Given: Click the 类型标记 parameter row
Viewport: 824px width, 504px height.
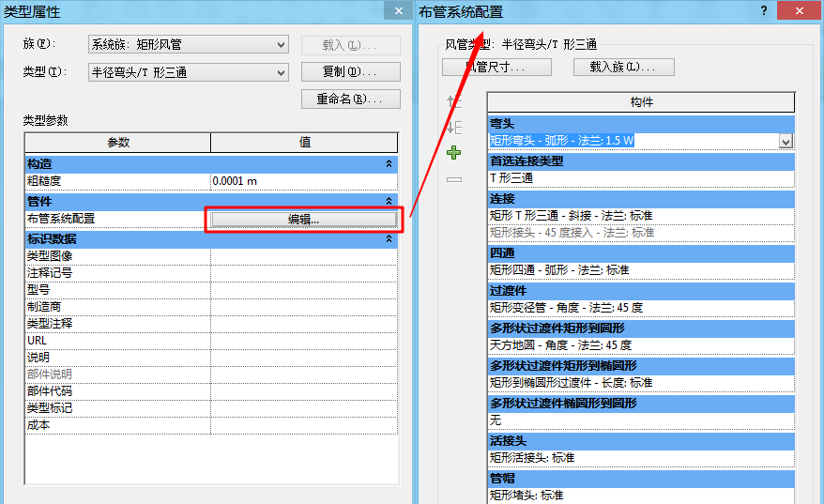Looking at the screenshot, I should (x=211, y=408).
